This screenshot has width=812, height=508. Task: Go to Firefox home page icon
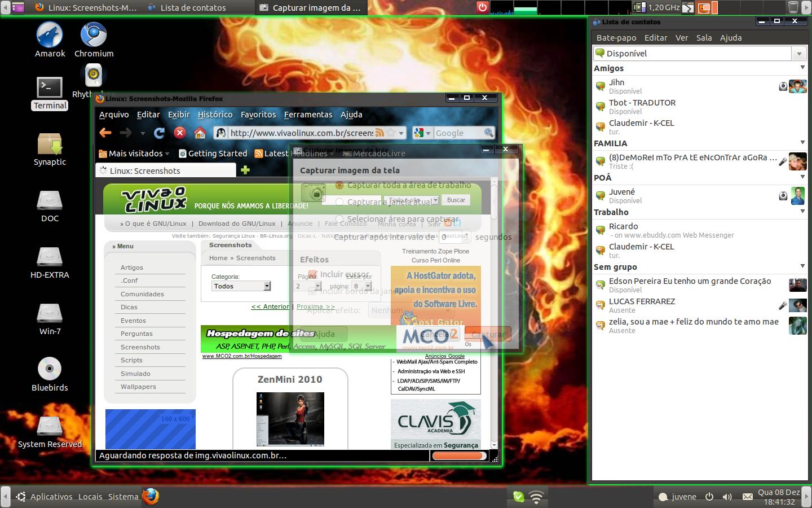click(200, 133)
